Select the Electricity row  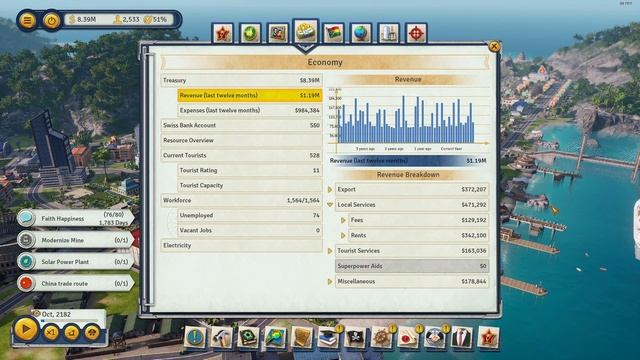241,245
